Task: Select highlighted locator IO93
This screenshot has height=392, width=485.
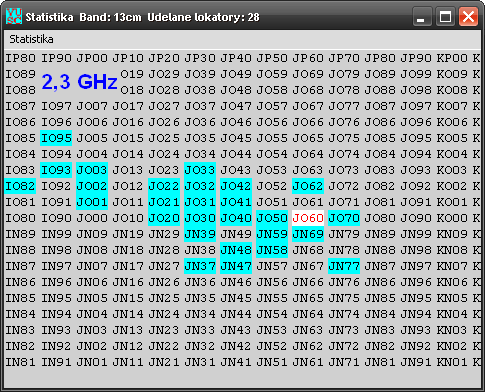Action: coord(56,170)
